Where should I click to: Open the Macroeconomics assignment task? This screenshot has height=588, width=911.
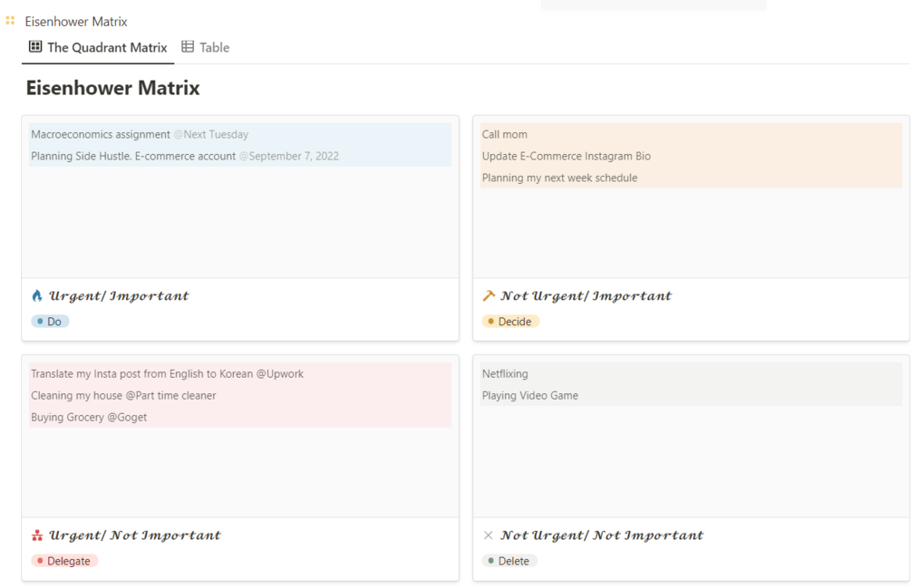[x=101, y=134]
